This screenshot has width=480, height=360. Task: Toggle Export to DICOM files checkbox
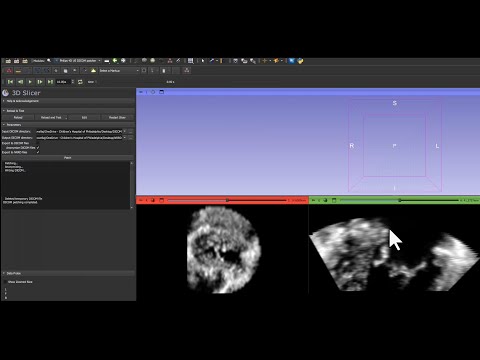coord(38,143)
